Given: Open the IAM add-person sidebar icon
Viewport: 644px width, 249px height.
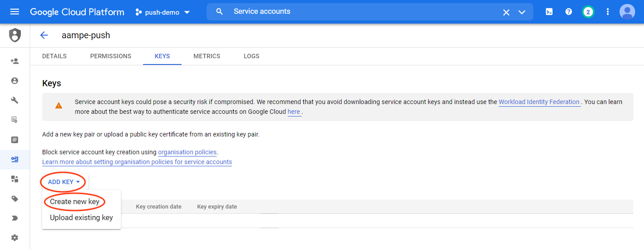Looking at the screenshot, I should click(15, 61).
